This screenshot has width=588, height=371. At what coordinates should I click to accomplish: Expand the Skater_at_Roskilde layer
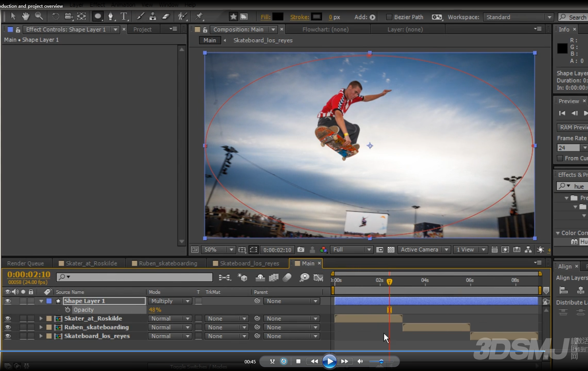[x=41, y=318]
